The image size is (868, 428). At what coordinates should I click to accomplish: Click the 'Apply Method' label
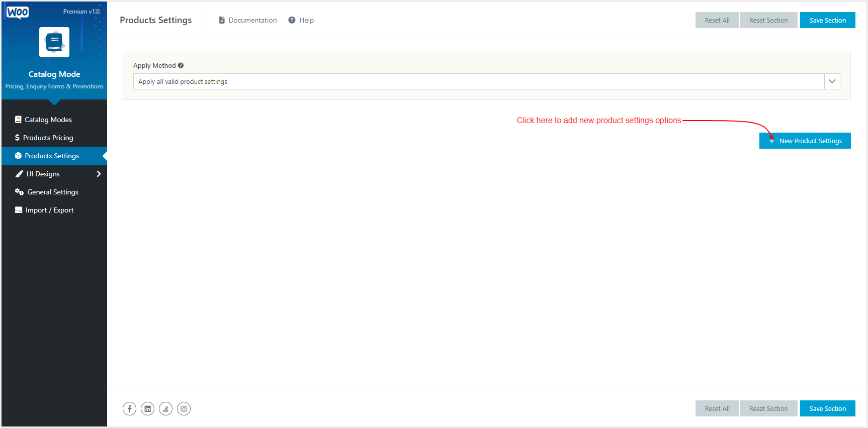click(x=154, y=65)
